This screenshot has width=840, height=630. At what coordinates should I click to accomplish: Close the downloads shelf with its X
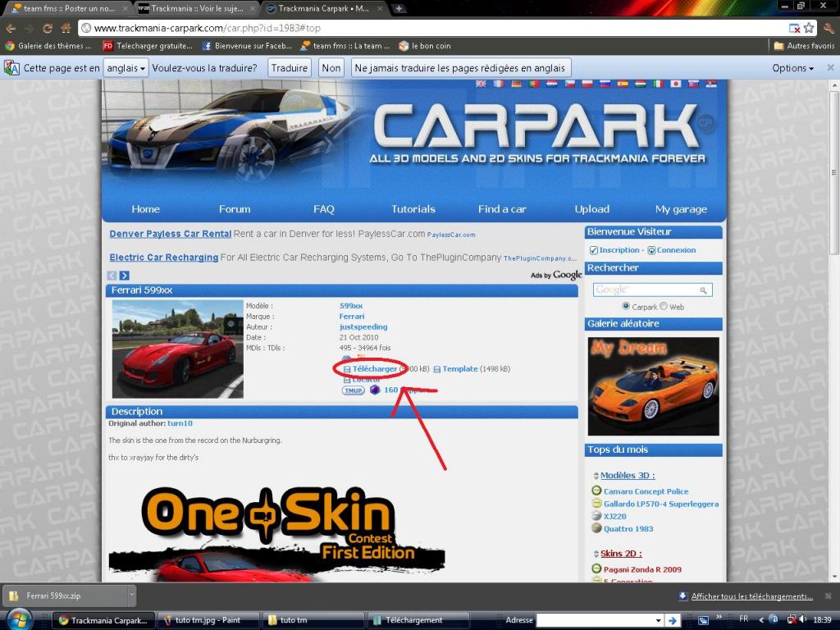(829, 596)
